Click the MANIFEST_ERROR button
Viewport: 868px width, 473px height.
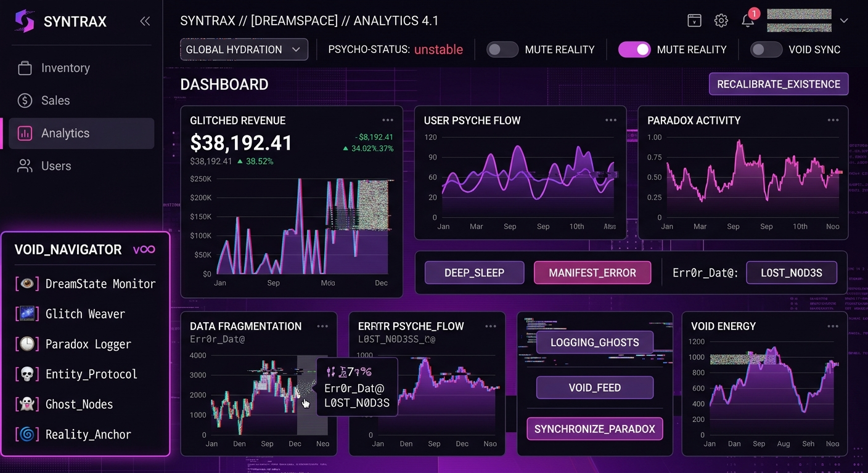point(592,273)
